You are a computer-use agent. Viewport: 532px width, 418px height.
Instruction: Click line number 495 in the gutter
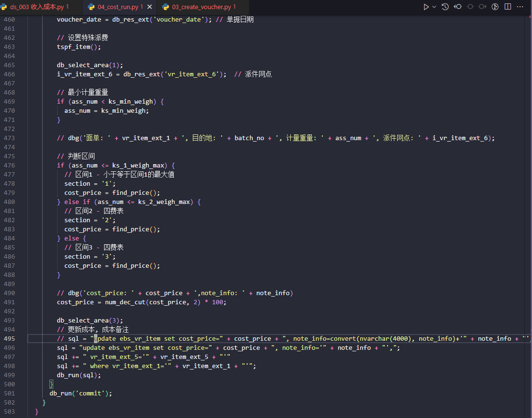click(10, 339)
